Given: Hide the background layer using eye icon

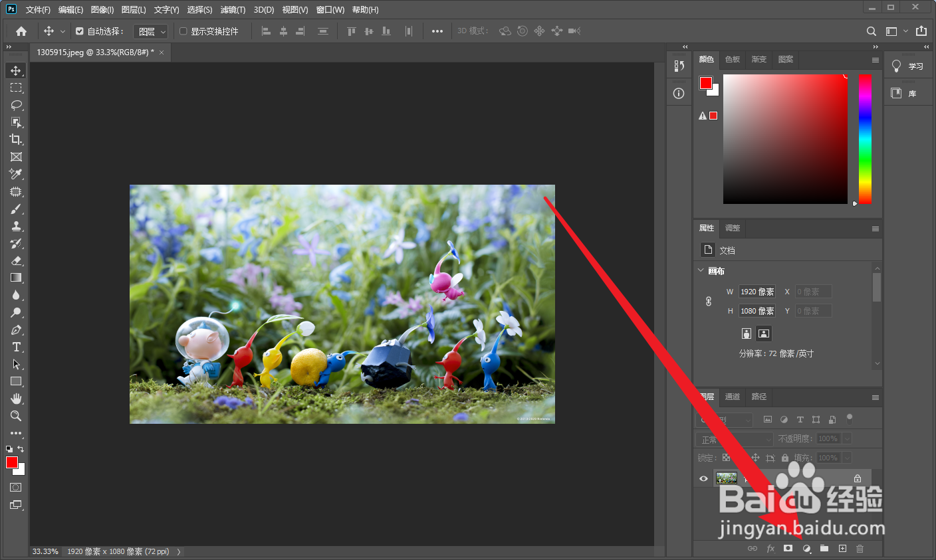Looking at the screenshot, I should pyautogui.click(x=703, y=478).
